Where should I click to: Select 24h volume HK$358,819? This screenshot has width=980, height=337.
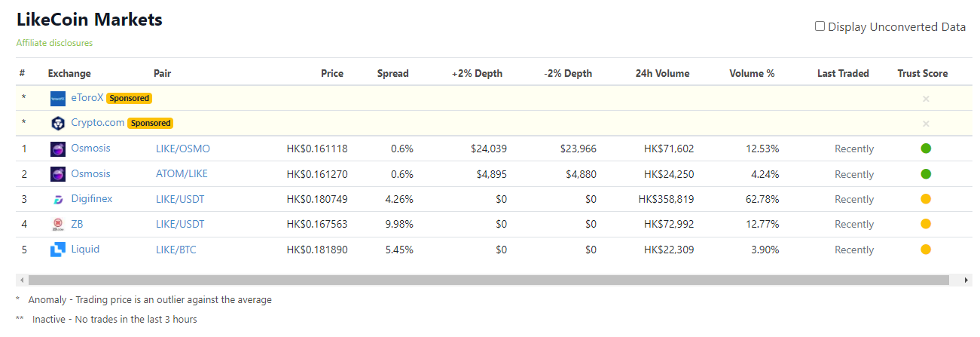point(666,199)
